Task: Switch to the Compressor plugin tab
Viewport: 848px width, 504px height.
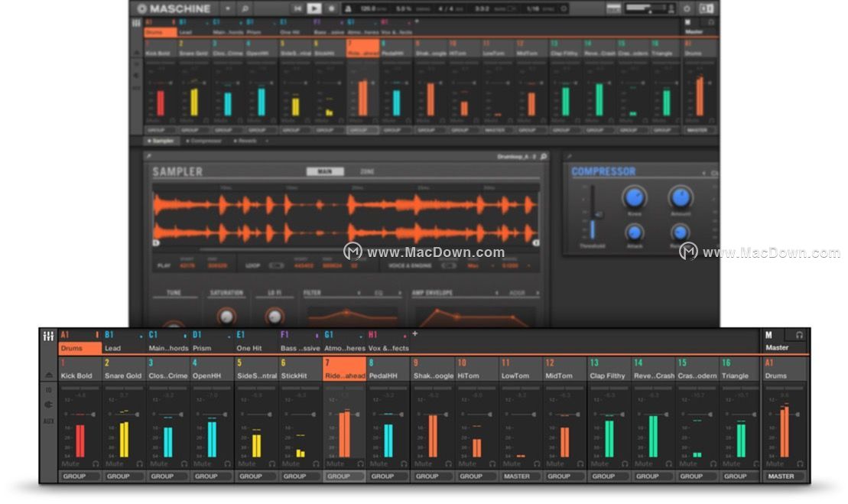Action: pos(205,141)
